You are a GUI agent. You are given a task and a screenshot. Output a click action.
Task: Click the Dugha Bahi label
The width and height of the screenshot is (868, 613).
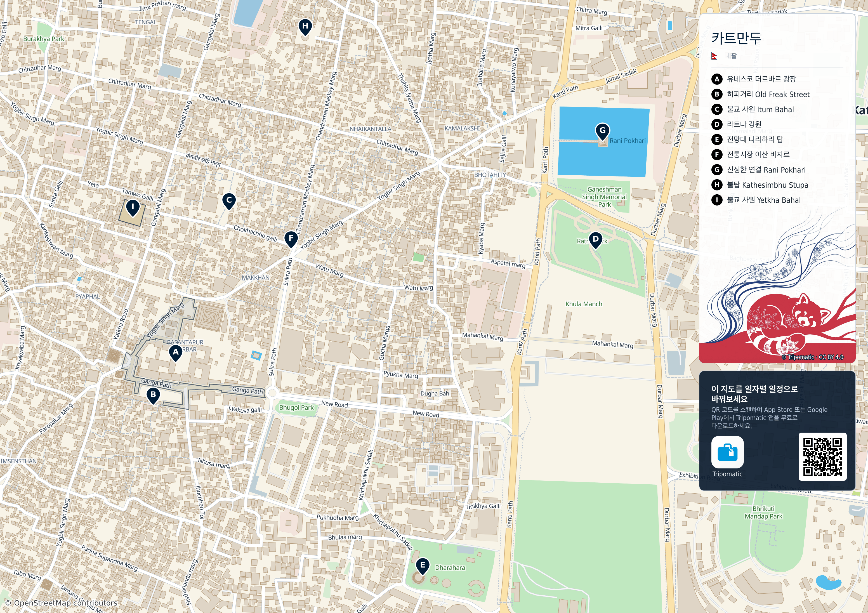pyautogui.click(x=435, y=393)
